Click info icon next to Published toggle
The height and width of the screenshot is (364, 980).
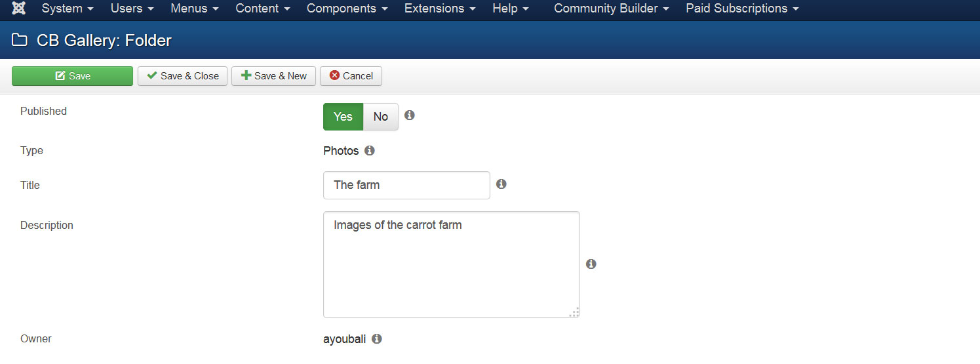click(410, 115)
